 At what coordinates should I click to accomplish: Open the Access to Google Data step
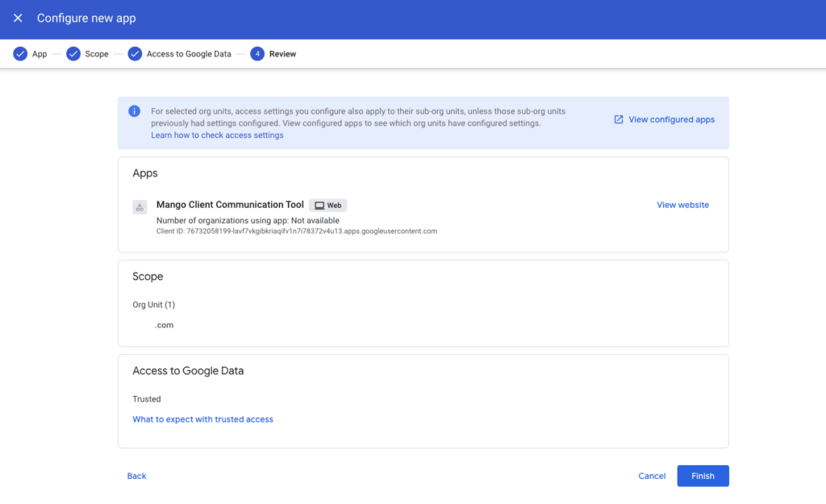[189, 54]
